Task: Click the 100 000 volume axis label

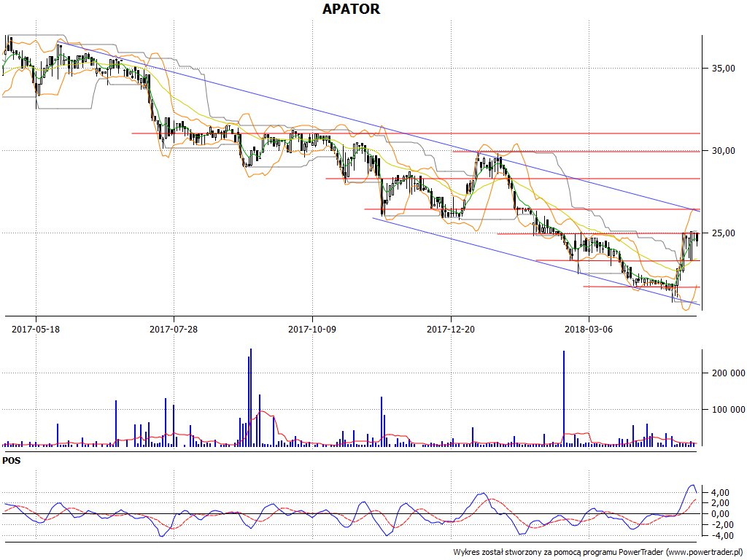Action: tap(728, 410)
